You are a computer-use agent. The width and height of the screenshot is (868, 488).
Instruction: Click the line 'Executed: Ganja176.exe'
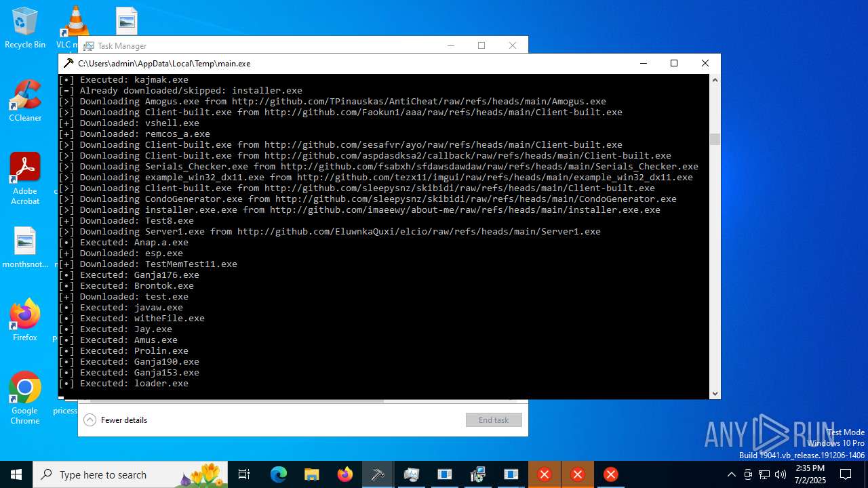tap(129, 274)
